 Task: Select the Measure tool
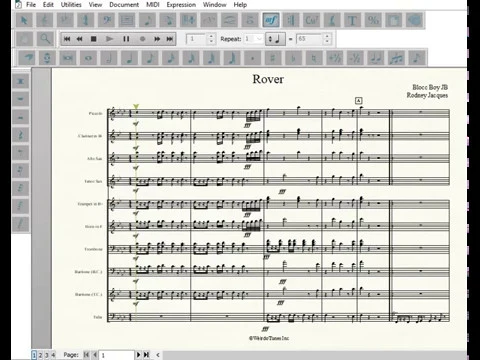(x=127, y=20)
